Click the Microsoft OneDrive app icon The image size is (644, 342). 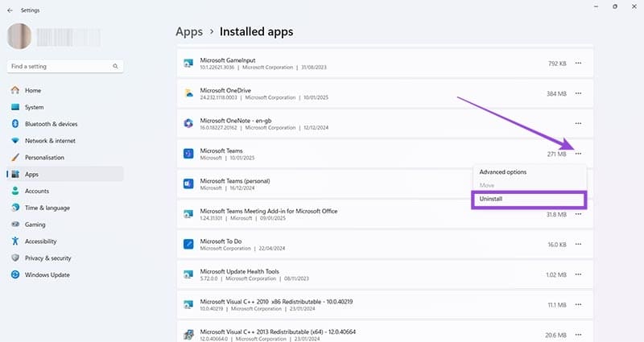pos(188,93)
